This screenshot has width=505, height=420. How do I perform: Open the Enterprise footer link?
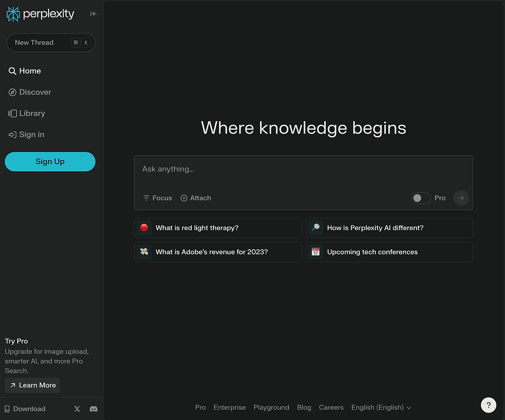pos(230,408)
